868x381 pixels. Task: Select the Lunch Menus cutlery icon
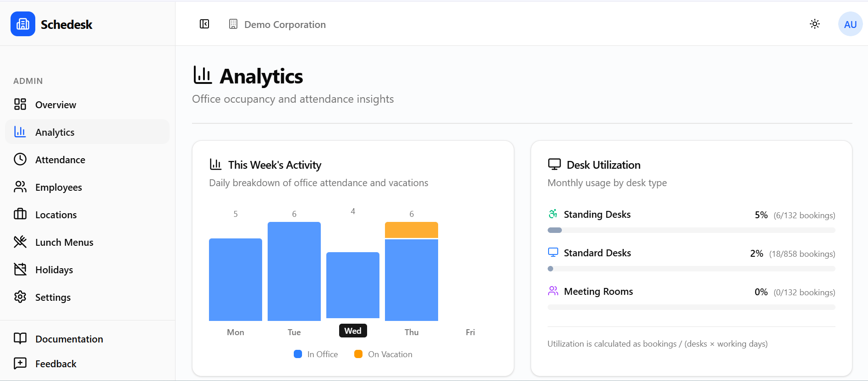point(20,242)
